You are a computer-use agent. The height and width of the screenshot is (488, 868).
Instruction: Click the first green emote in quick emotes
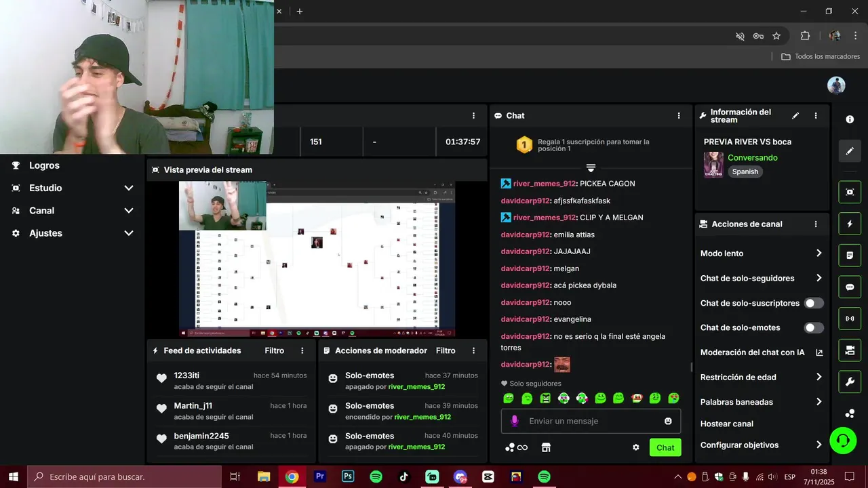509,399
